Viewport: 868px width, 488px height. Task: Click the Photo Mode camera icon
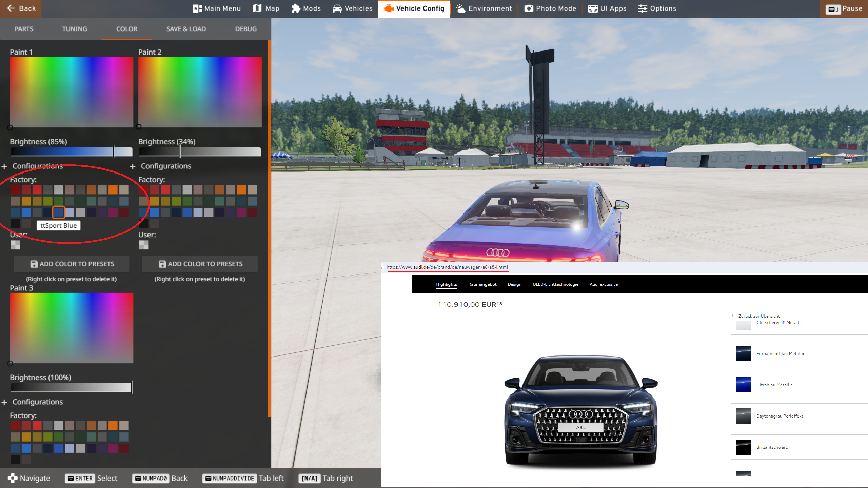click(x=529, y=8)
